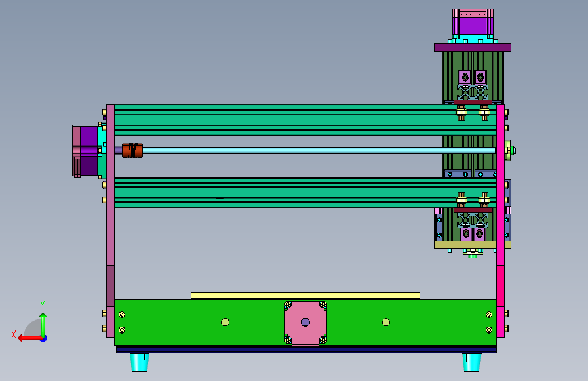Click the upper-left screw on the green base plate
The image size is (588, 381).
[x=122, y=315]
